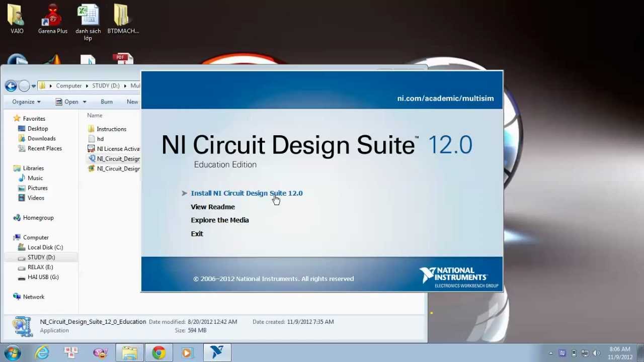Expand the arrow after STUDY (D:) in breadcrumb

125,86
